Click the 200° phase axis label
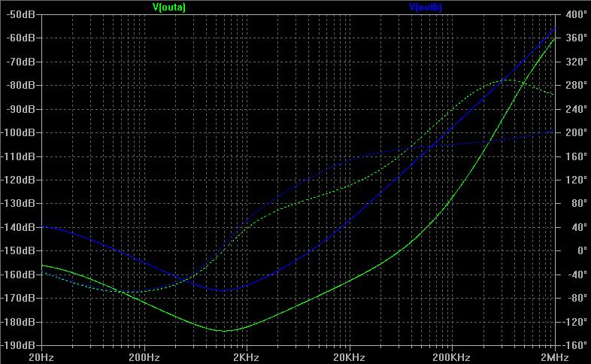591x364 pixels. tap(576, 132)
